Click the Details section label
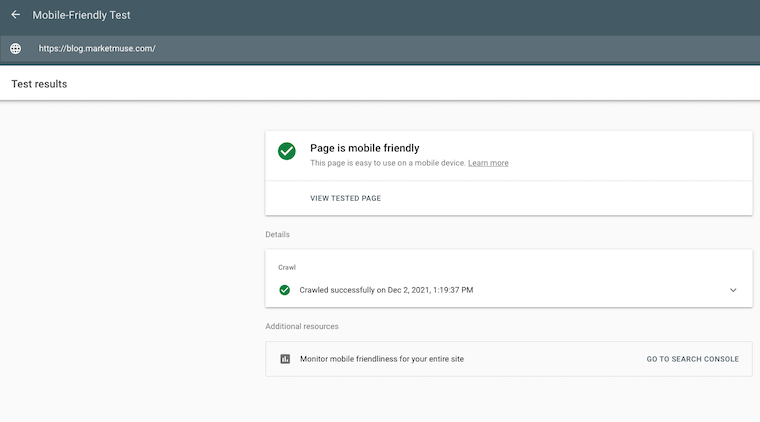Screen dimensions: 760x422 [277, 234]
